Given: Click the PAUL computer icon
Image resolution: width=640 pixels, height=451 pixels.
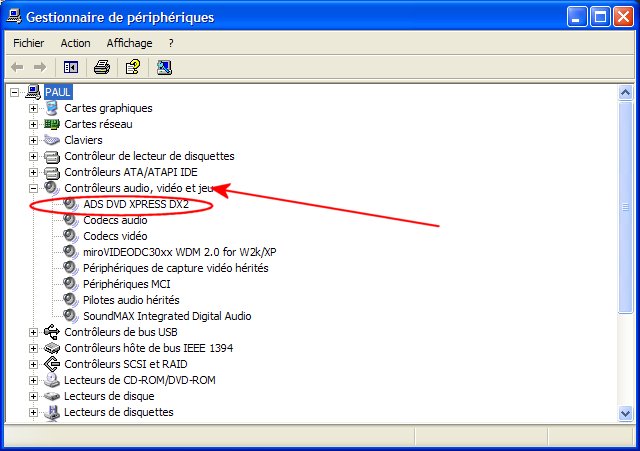Looking at the screenshot, I should tap(33, 92).
